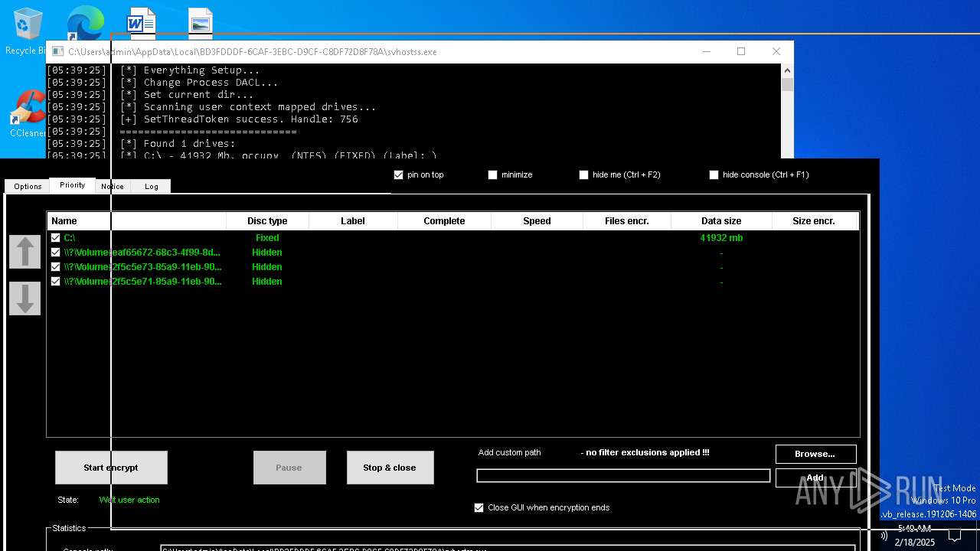980x551 pixels.
Task: Move selected drive up with up arrow
Action: 24,252
